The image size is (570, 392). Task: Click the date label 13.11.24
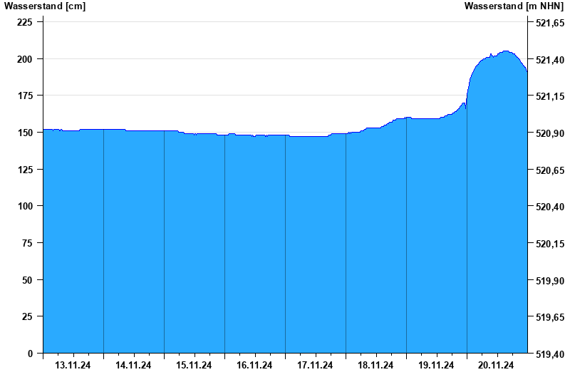(x=73, y=366)
